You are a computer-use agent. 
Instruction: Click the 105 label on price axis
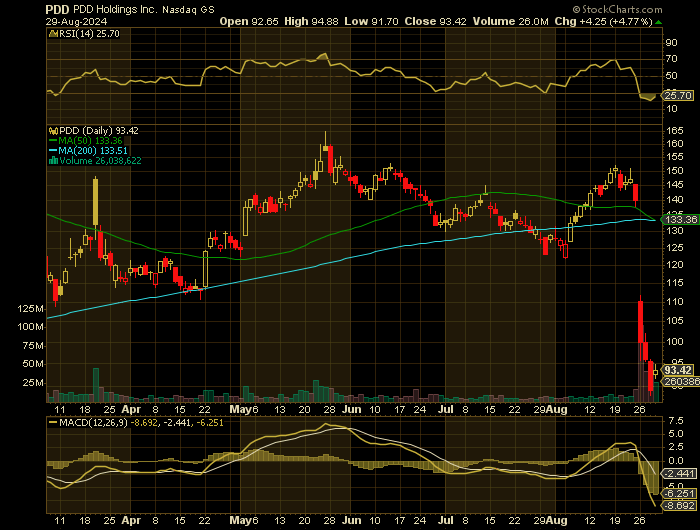coord(675,321)
